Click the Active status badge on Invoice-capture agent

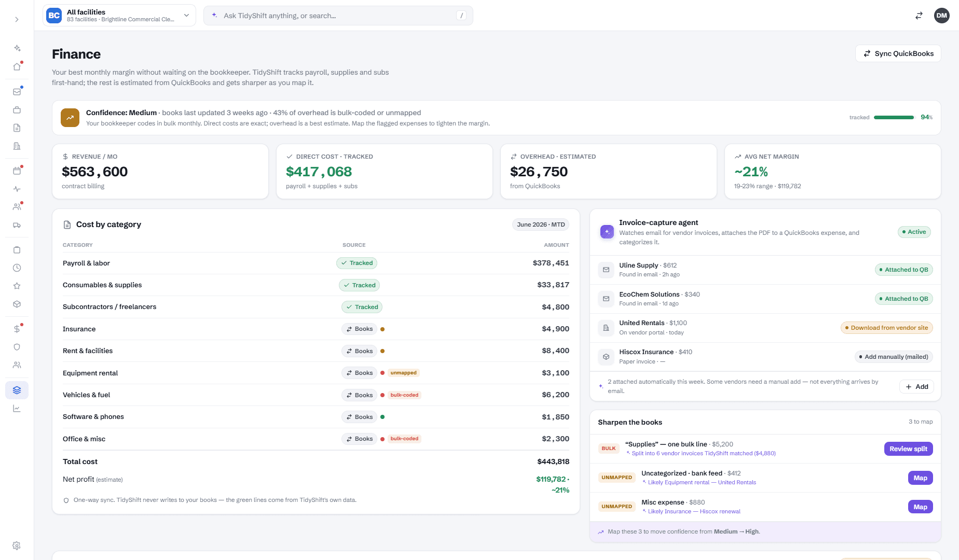tap(914, 232)
